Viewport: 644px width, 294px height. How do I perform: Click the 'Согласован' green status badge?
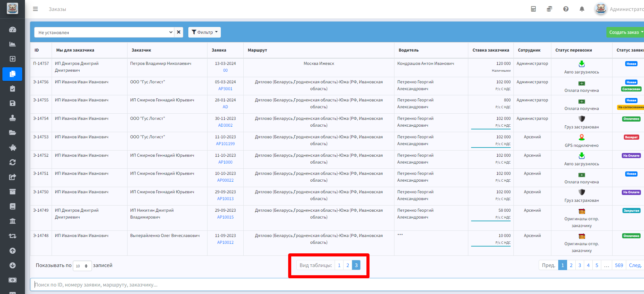[631, 89]
